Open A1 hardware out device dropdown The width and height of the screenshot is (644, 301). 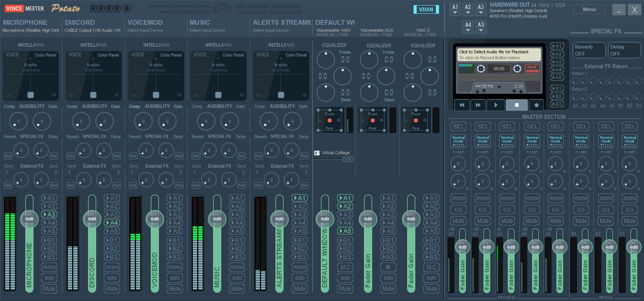click(455, 9)
